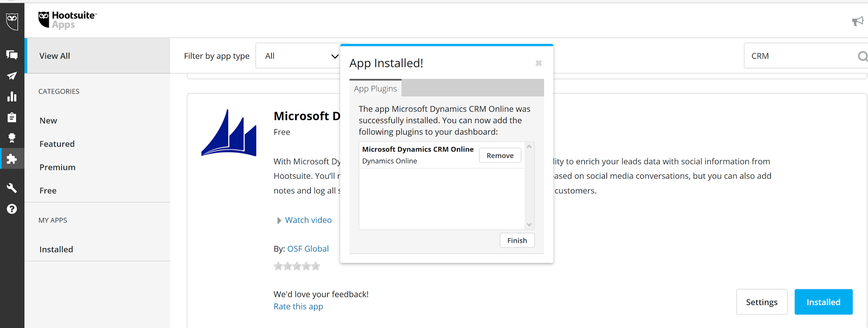
Task: Open Help question mark icon
Action: pyautogui.click(x=12, y=209)
